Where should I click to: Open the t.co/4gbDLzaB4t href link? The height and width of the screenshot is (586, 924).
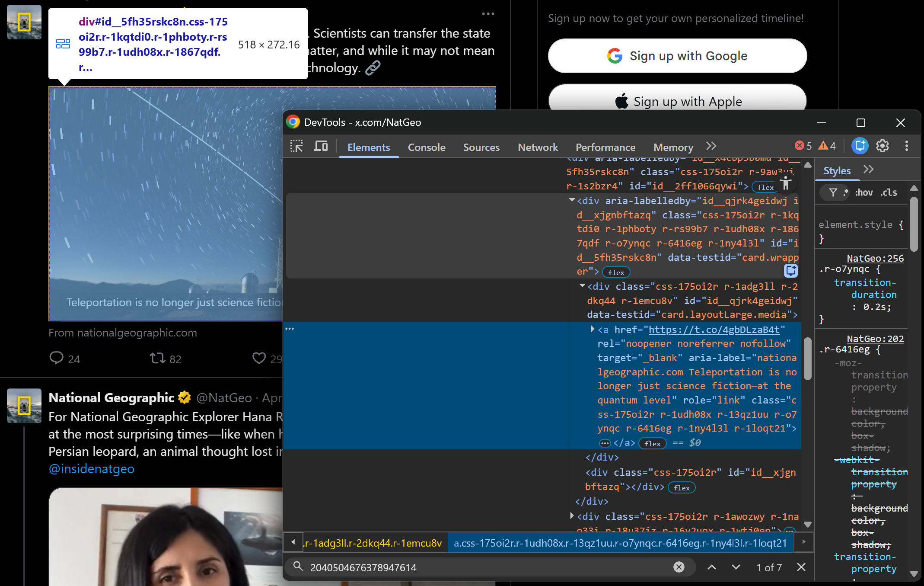714,330
